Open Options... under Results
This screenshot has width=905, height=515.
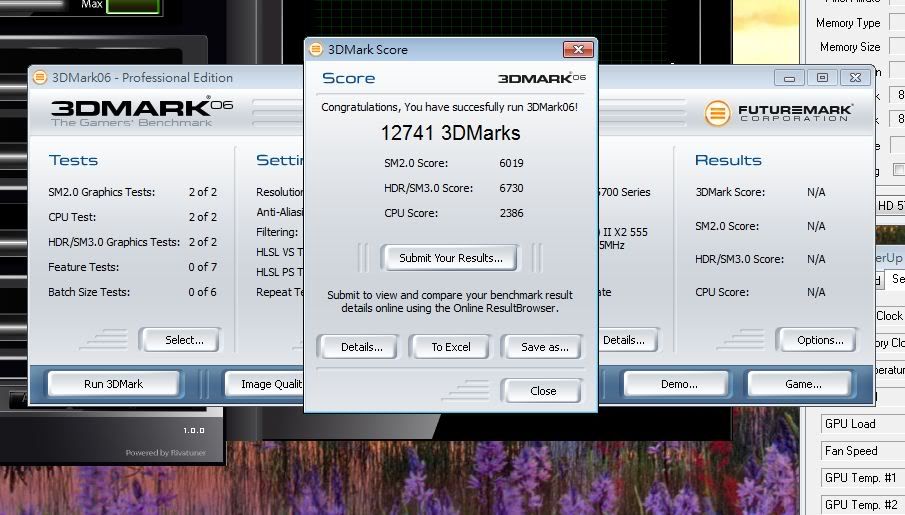tap(820, 340)
